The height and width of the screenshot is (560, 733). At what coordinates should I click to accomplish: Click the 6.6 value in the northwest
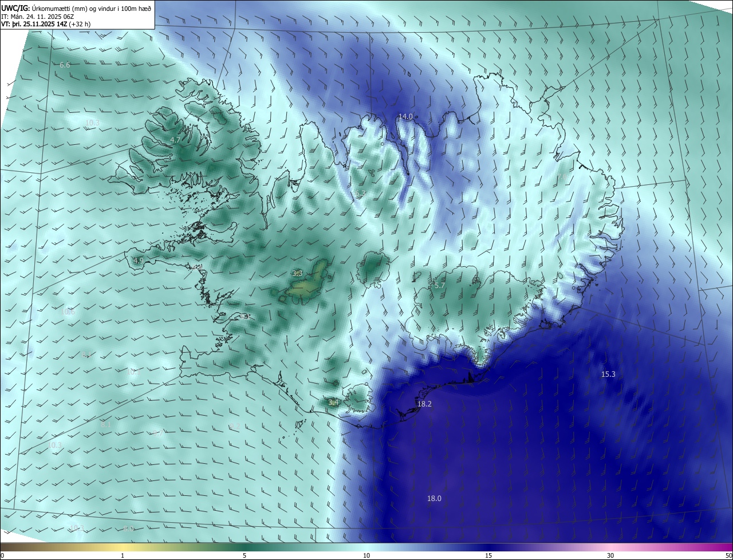(65, 65)
